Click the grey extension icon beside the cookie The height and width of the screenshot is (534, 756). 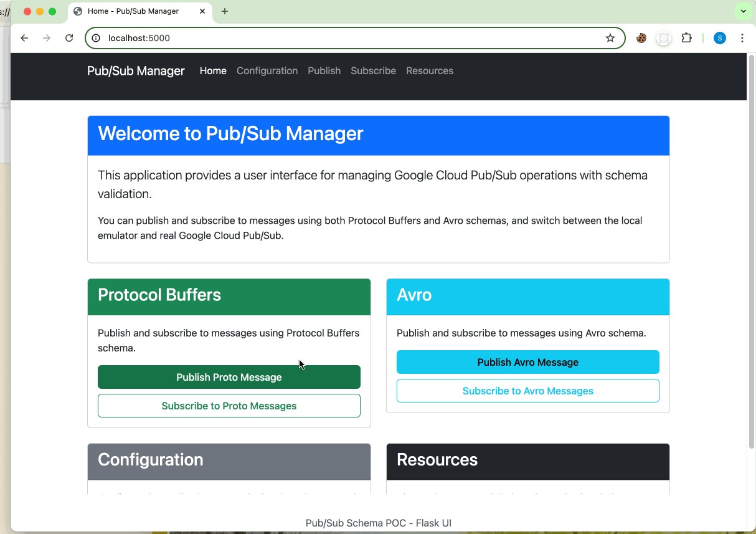[x=664, y=38]
